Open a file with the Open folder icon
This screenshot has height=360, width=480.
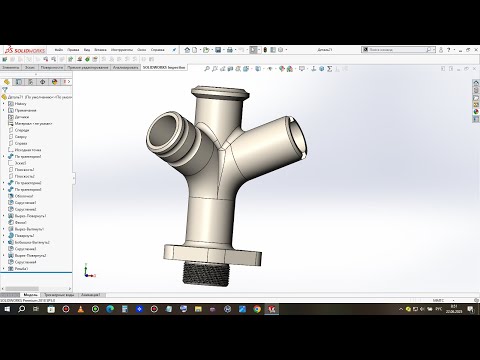click(206, 50)
